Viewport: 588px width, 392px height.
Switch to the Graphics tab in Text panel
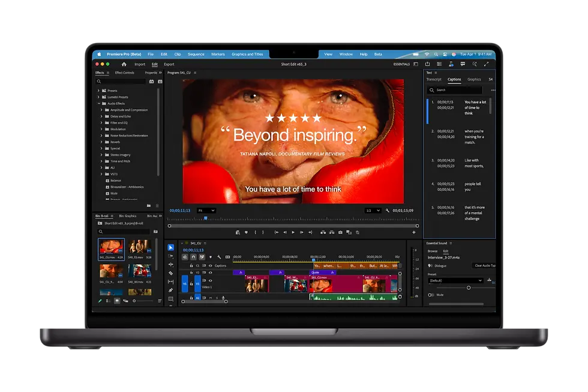click(x=474, y=79)
